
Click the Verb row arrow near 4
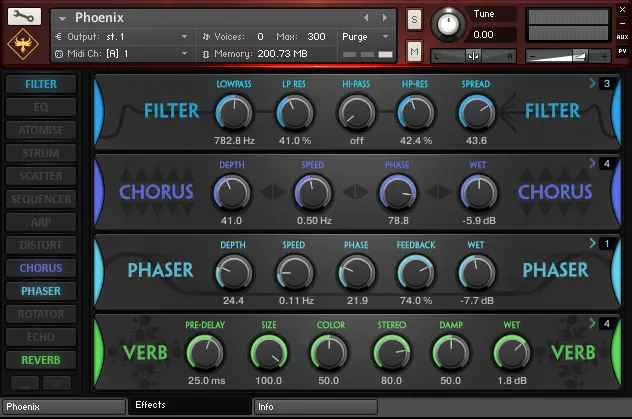pos(592,323)
